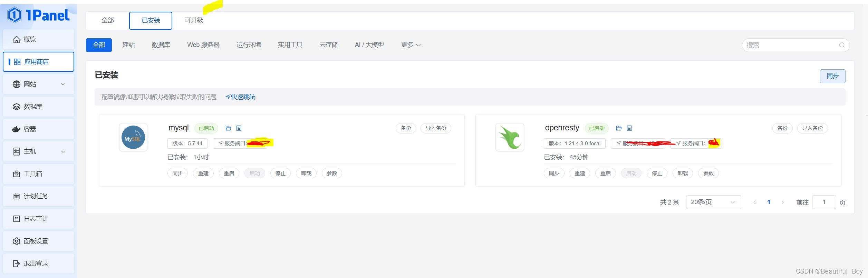This screenshot has height=278, width=868.
Task: Click 卸载 for mysql
Action: [x=306, y=173]
